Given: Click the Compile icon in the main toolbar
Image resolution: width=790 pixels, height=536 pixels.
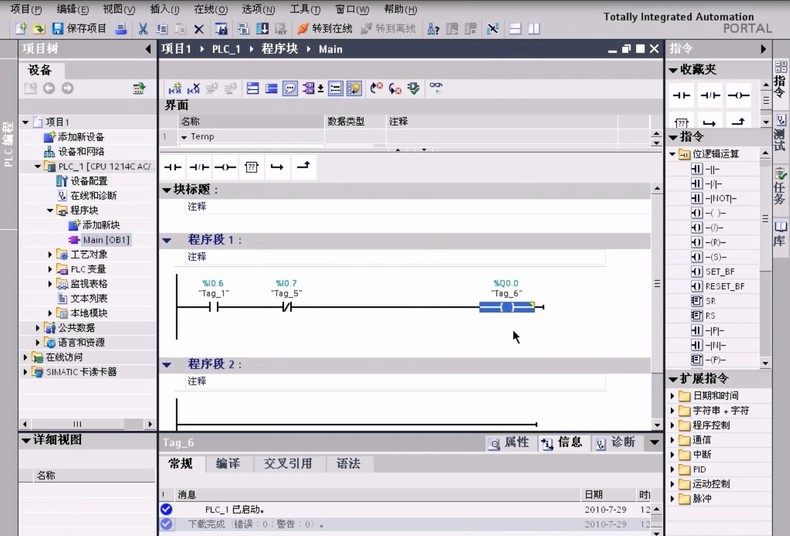Looking at the screenshot, I should (243, 29).
